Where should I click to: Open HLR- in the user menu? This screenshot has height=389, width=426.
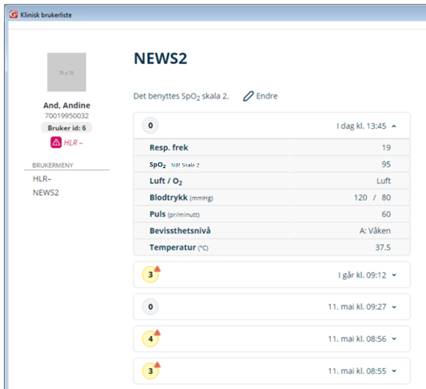[42, 179]
